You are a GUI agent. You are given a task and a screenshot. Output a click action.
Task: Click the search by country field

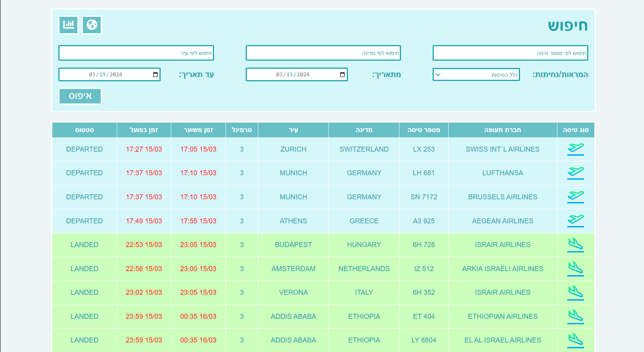tap(323, 53)
